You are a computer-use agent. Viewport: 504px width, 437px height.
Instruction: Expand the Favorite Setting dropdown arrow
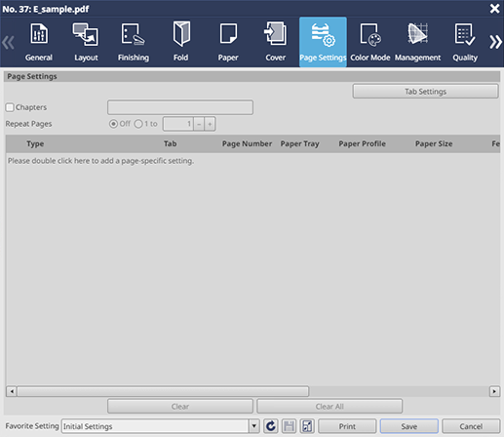click(x=254, y=426)
